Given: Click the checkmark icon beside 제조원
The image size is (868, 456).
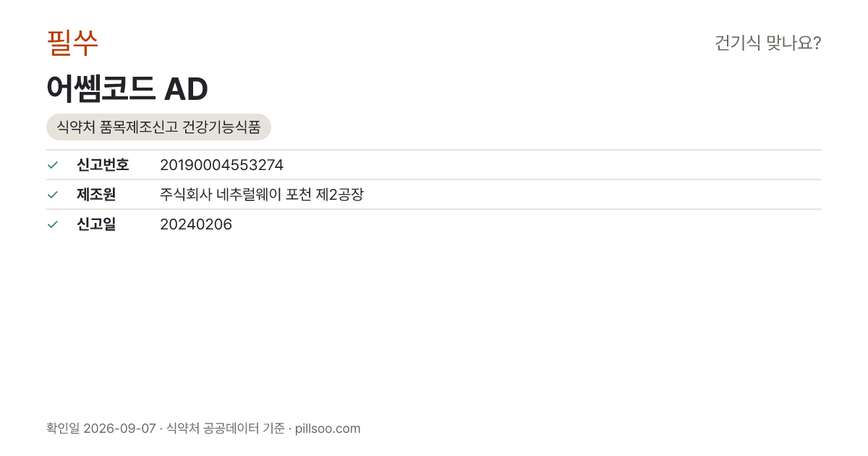Looking at the screenshot, I should (x=52, y=195).
